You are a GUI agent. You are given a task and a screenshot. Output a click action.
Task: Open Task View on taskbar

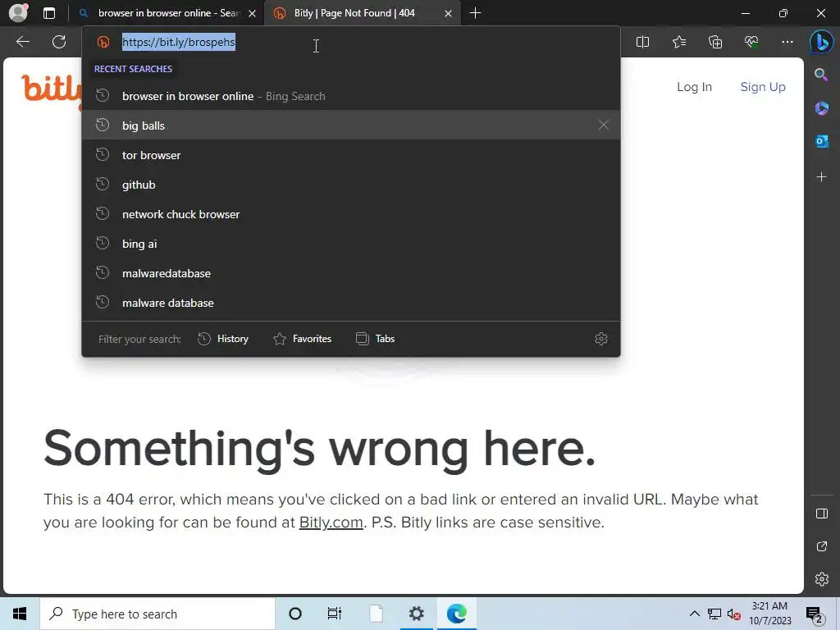tap(335, 614)
